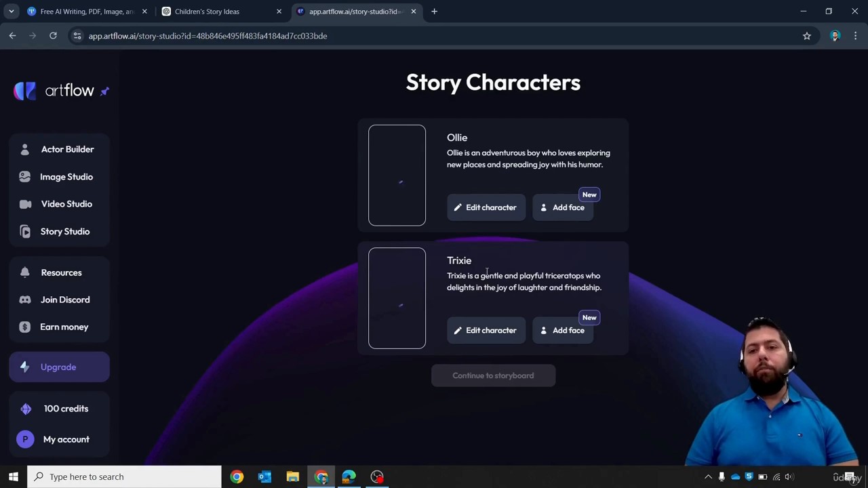Image resolution: width=868 pixels, height=488 pixels.
Task: Reload the page
Action: [53, 36]
